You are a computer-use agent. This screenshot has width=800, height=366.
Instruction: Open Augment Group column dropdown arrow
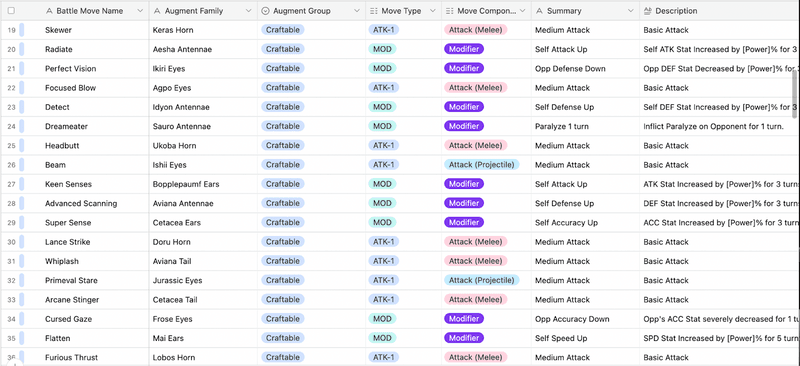(x=357, y=11)
